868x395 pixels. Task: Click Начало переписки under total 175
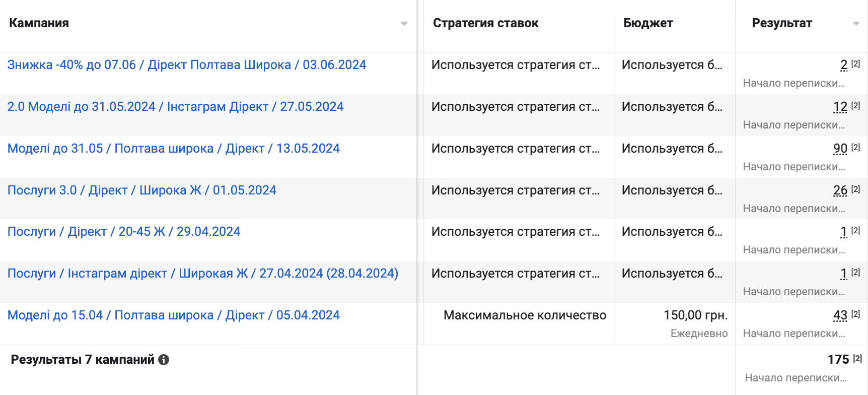point(796,378)
